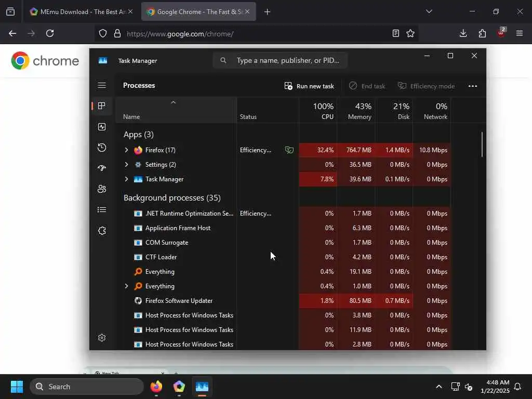Click the Firefox address bar URL

(x=180, y=34)
